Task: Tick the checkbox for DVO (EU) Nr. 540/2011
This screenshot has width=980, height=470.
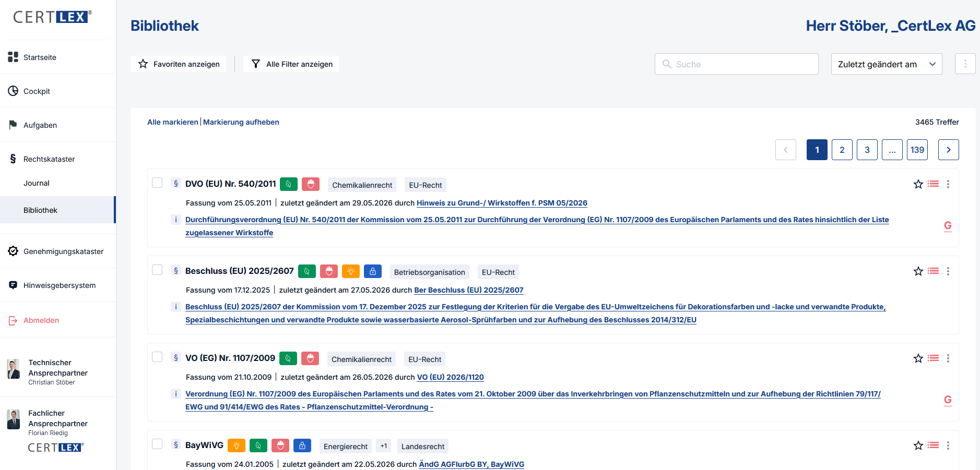Action: (x=157, y=183)
